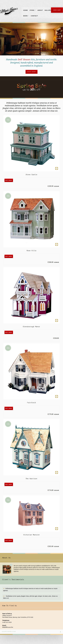Open the ABOUT menu item

pyautogui.click(x=40, y=10)
